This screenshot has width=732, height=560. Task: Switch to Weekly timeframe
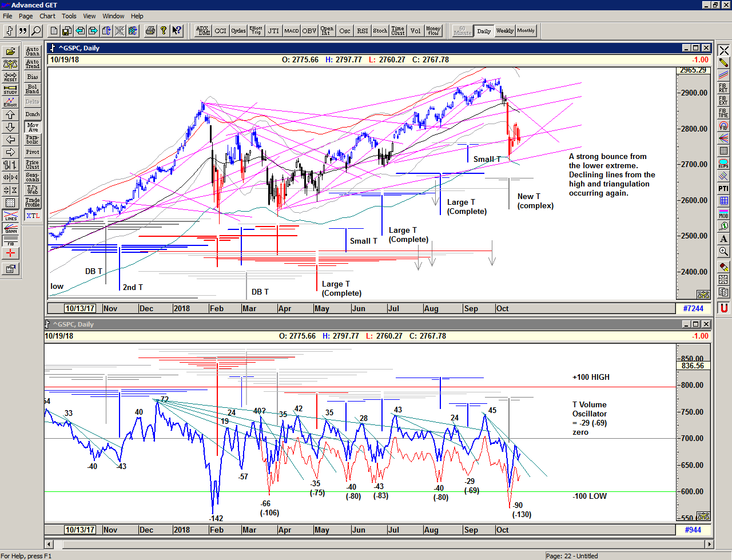504,31
